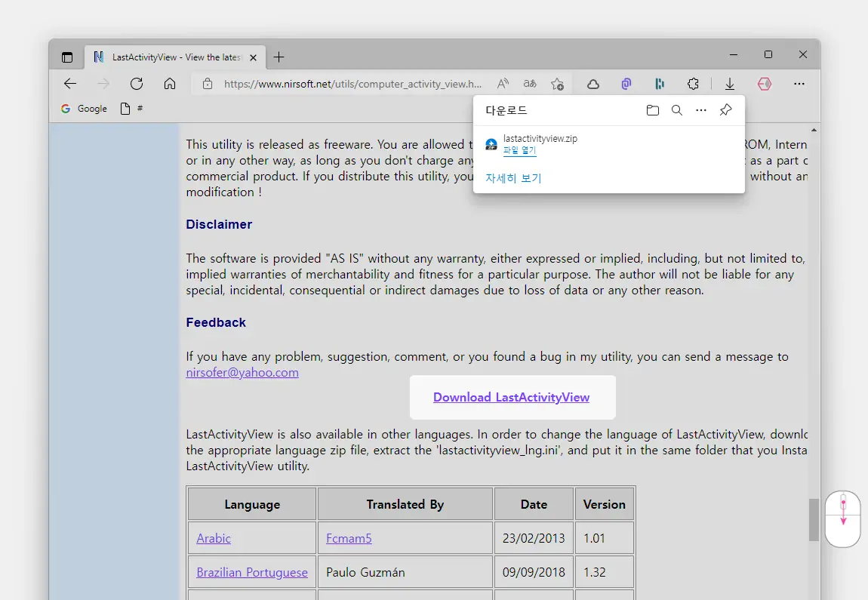Search downloads in the download panel

coord(676,110)
